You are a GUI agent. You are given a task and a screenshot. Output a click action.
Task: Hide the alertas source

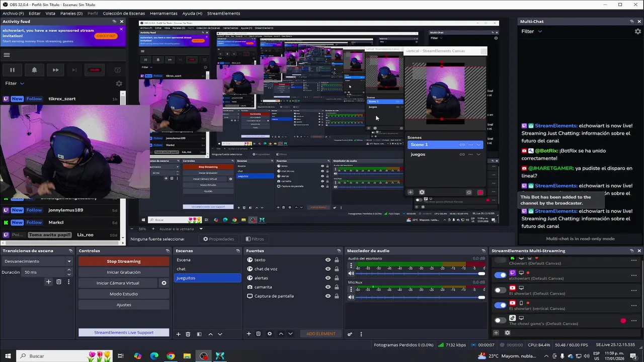328,278
